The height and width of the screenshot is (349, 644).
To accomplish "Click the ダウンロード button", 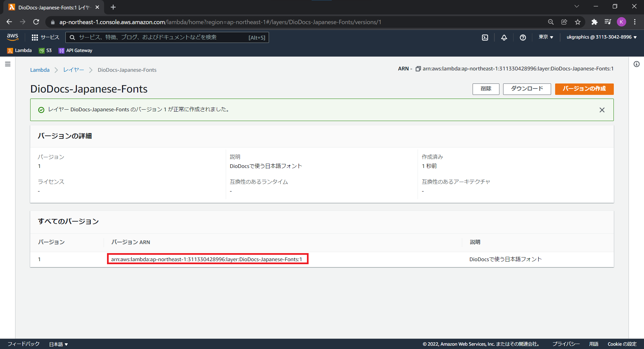I will 527,89.
